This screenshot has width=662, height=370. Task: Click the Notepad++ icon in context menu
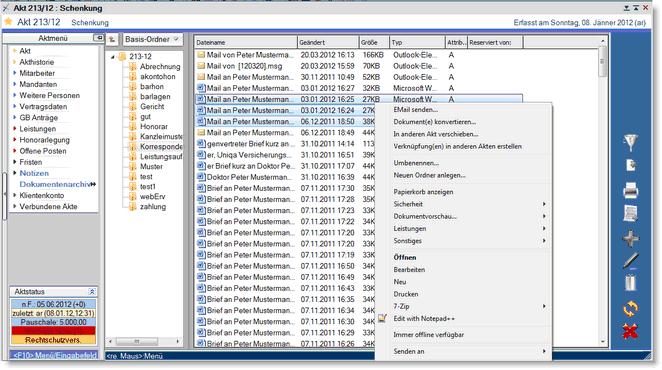pyautogui.click(x=383, y=318)
